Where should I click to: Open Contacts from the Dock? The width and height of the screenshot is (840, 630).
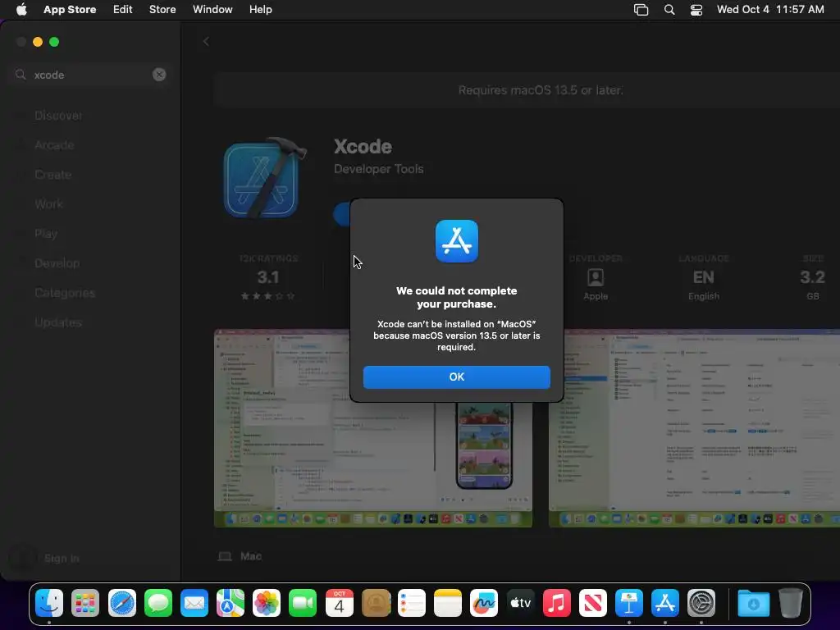(x=376, y=603)
